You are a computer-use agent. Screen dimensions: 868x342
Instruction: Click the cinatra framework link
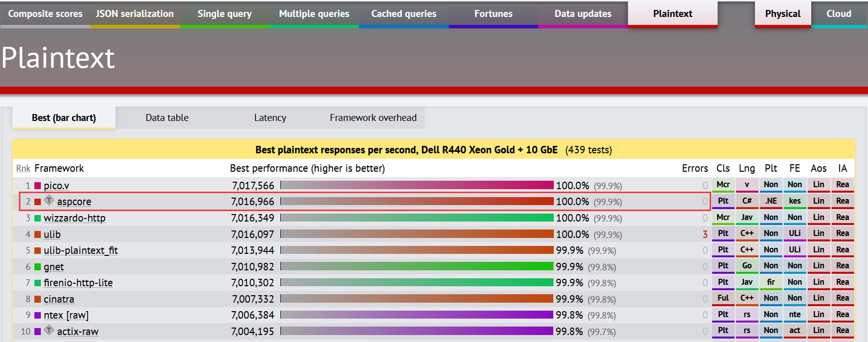pos(59,299)
